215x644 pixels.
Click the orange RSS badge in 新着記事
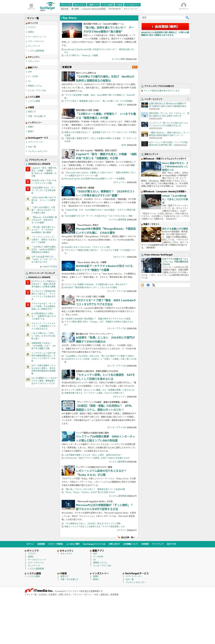(135, 67)
